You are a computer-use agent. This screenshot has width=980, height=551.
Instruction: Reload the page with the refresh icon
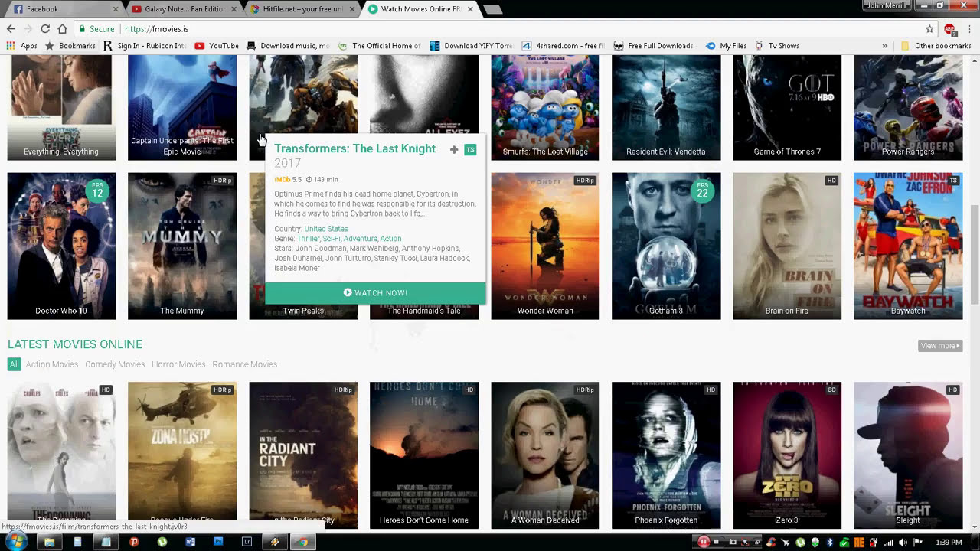pos(45,29)
